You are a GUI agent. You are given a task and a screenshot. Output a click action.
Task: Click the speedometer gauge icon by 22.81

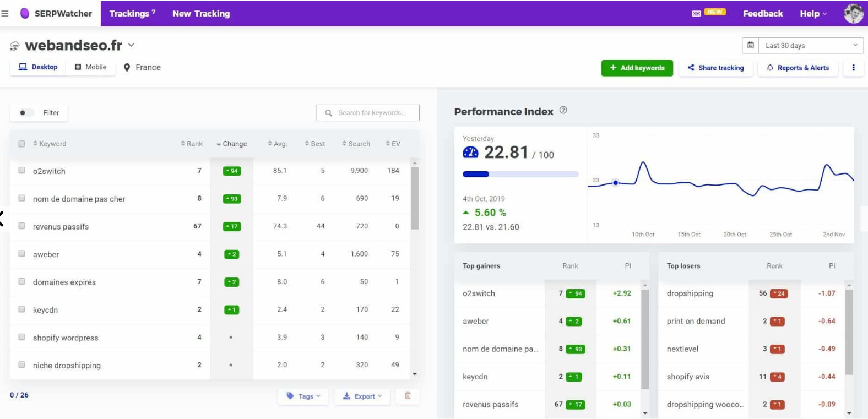pos(470,153)
